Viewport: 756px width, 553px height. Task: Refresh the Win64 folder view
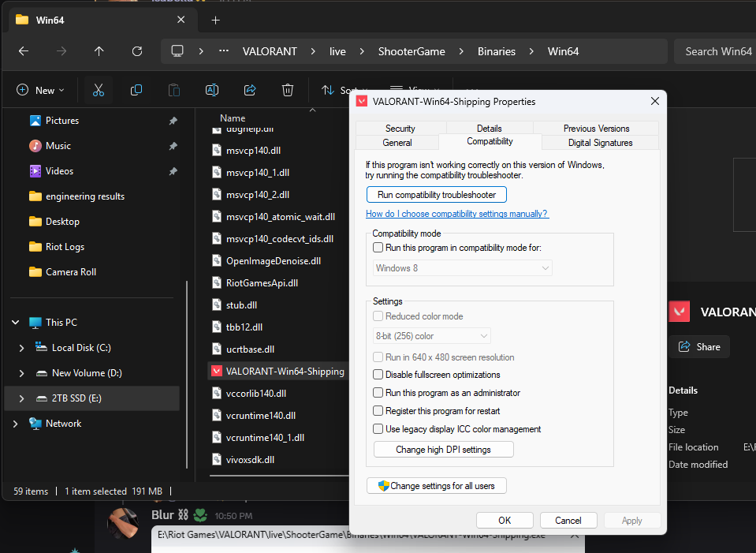point(137,51)
